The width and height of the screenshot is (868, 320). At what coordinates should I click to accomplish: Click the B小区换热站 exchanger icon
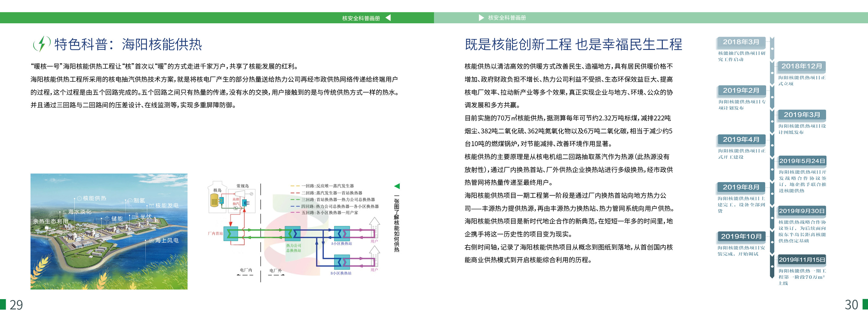point(342,262)
